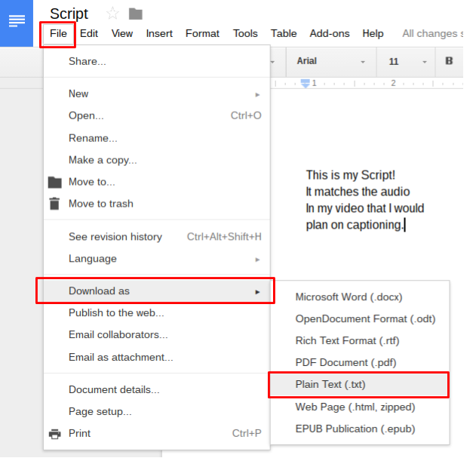Open the Table menu
This screenshot has width=476, height=458.
coord(284,33)
